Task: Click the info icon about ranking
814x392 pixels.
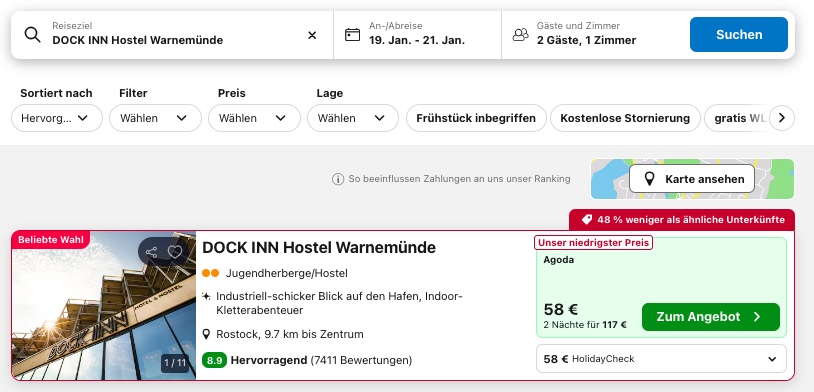Action: point(338,179)
